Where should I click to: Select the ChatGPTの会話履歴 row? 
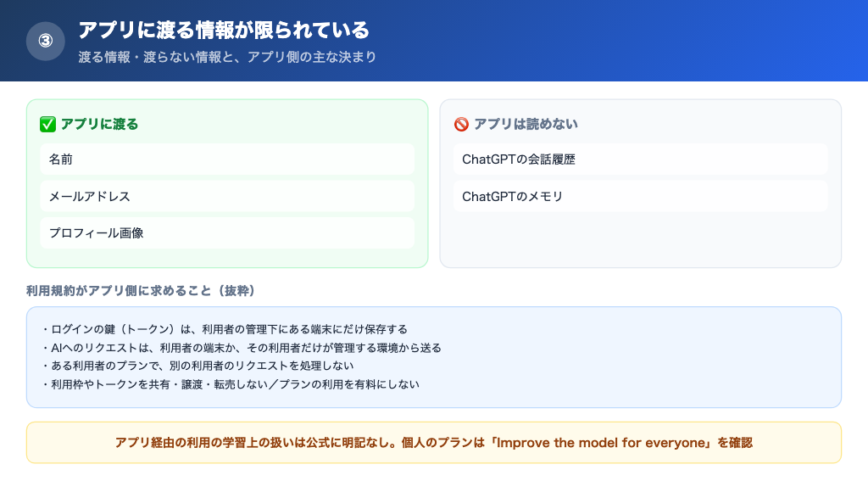(x=641, y=159)
